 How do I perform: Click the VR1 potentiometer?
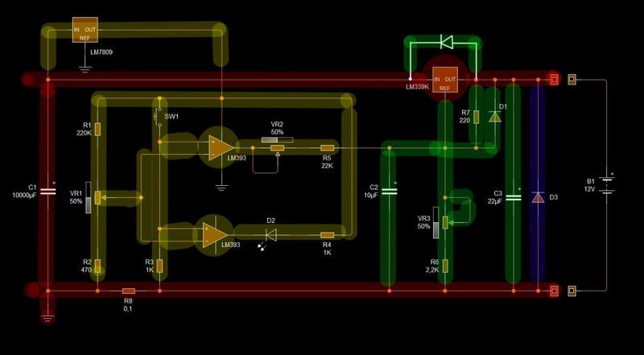pyautogui.click(x=97, y=197)
